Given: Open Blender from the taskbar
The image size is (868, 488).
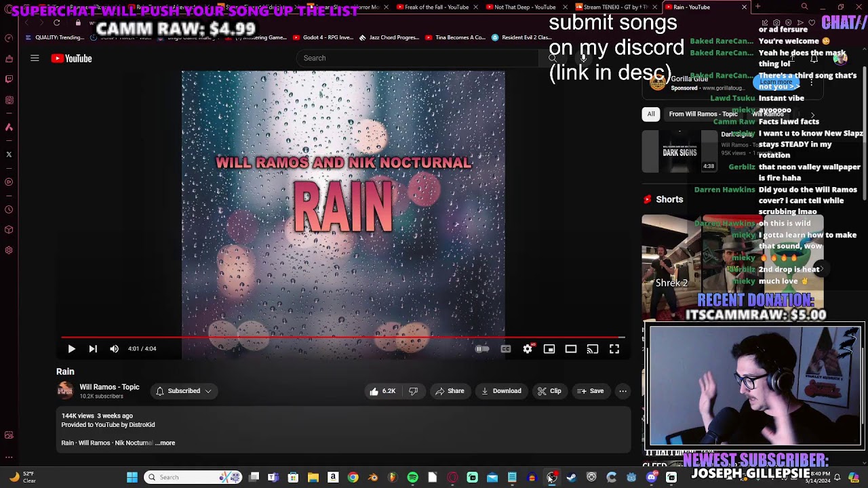Looking at the screenshot, I should pyautogui.click(x=373, y=477).
